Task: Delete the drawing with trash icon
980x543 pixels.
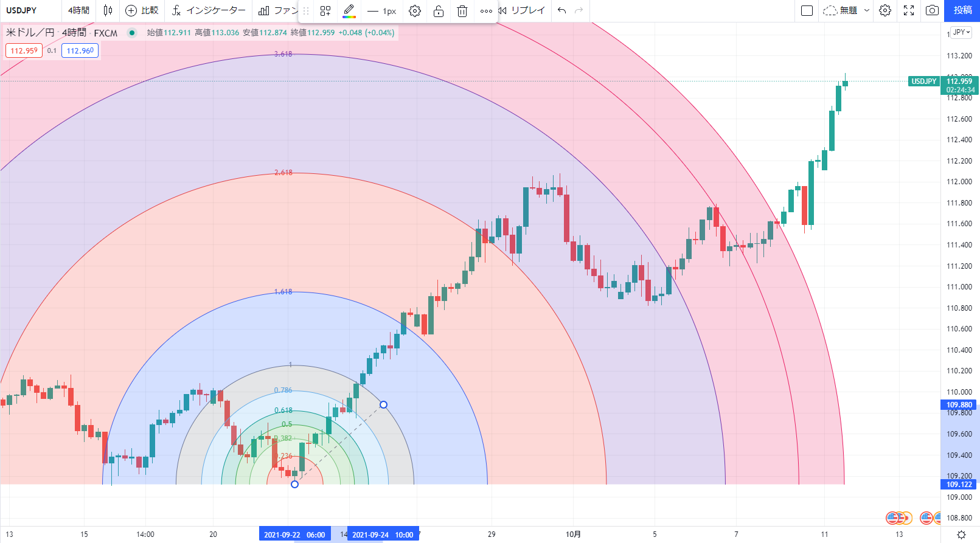Action: [x=462, y=11]
